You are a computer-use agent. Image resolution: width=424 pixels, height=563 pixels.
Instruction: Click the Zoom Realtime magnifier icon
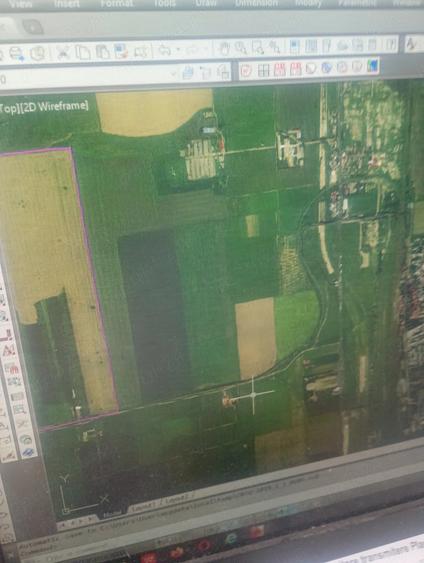tap(241, 48)
